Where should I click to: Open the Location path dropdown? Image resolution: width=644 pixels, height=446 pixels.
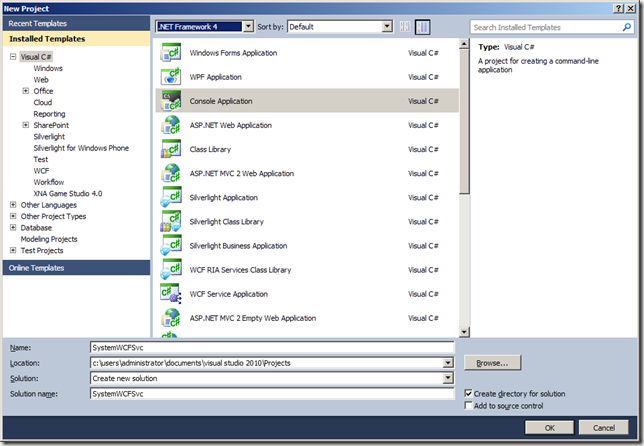coord(448,363)
